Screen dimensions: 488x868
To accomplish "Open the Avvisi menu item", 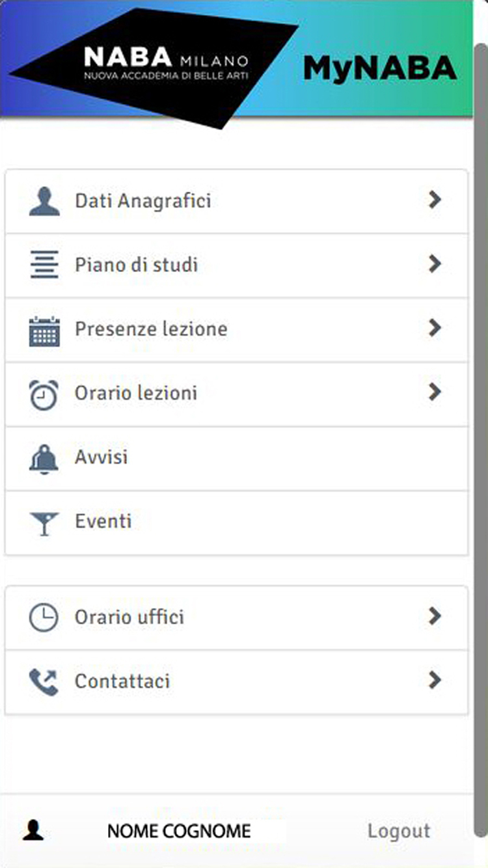I will coord(102,457).
